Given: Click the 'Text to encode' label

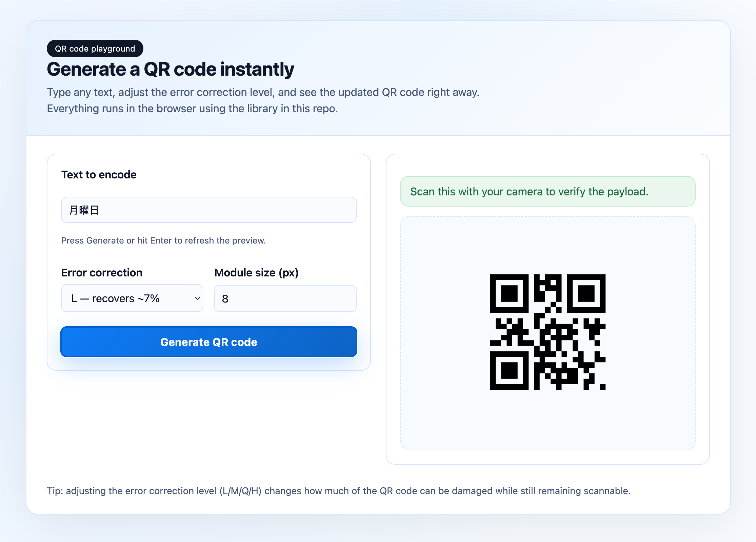Looking at the screenshot, I should [99, 175].
